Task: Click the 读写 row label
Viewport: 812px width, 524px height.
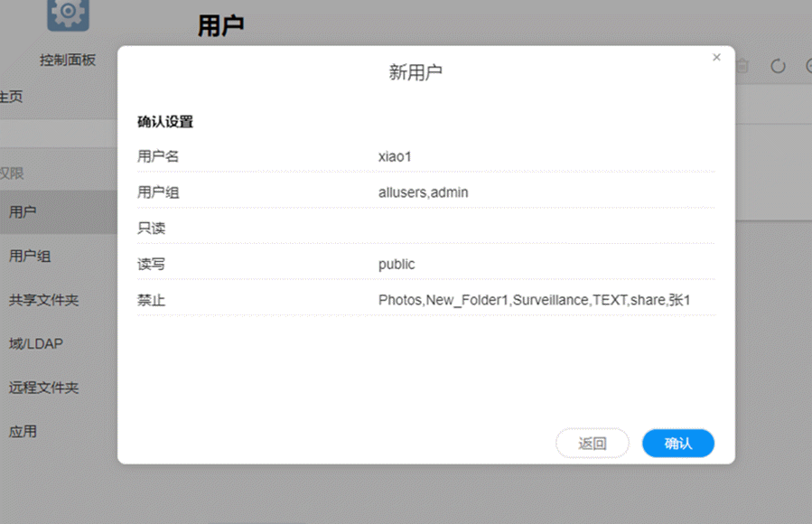Action: click(151, 265)
